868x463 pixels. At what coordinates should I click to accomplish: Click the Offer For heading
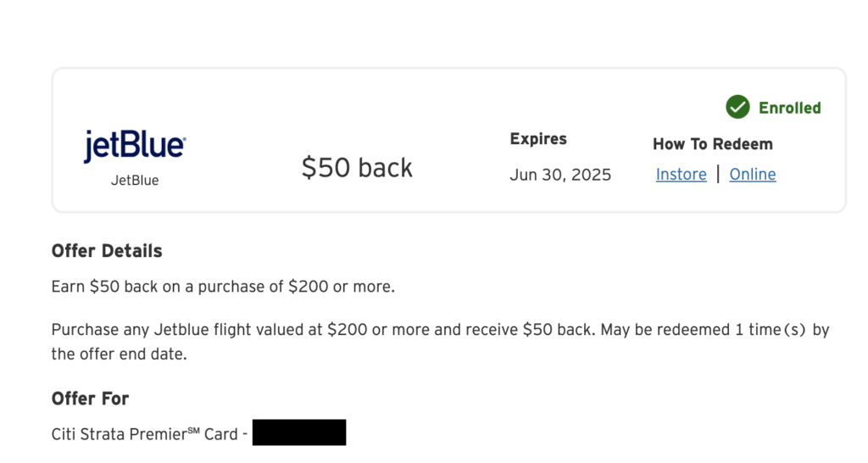click(90, 399)
